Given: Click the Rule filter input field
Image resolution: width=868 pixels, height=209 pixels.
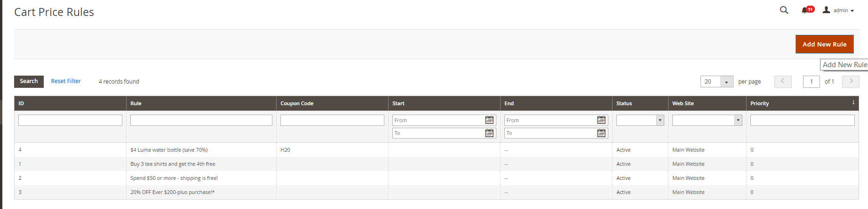Looking at the screenshot, I should pyautogui.click(x=201, y=120).
